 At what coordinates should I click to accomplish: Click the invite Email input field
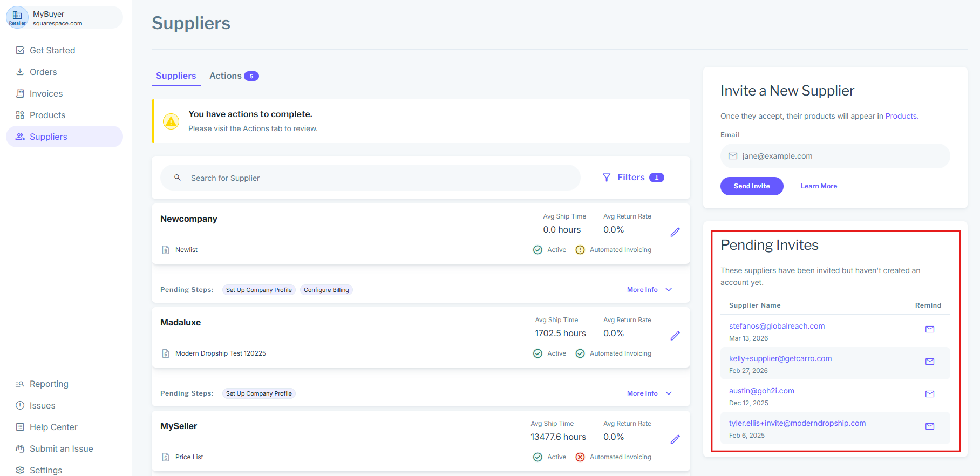click(842, 156)
